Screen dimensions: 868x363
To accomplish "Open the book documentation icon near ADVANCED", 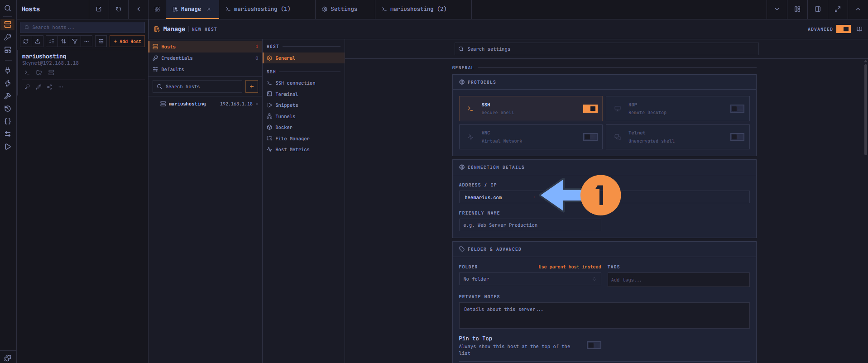I will tap(859, 29).
